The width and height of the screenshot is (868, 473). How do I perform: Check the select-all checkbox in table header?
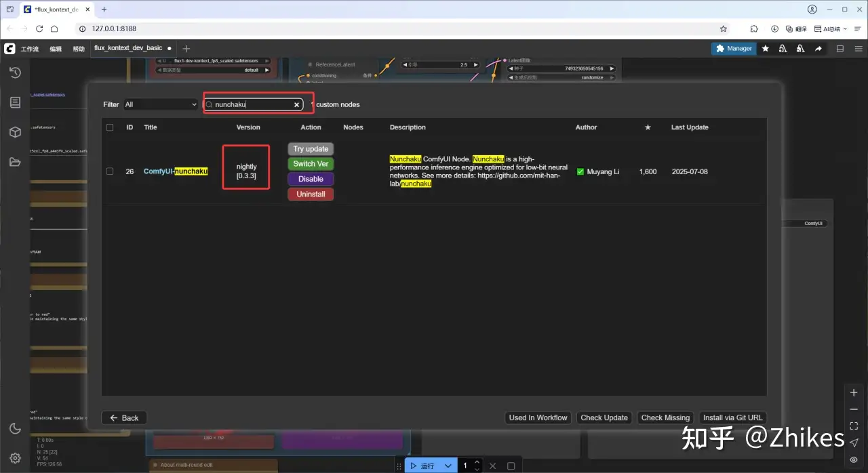coord(110,127)
